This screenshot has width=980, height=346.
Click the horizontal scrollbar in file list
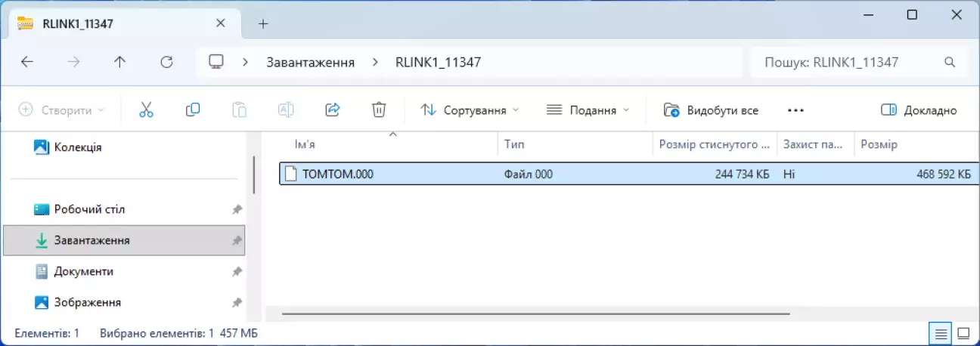[535, 313]
